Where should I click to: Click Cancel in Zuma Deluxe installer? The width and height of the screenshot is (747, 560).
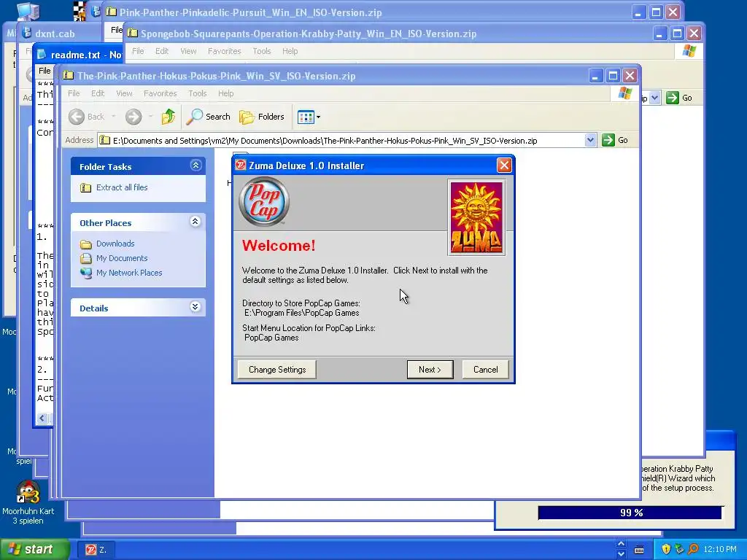(x=485, y=370)
